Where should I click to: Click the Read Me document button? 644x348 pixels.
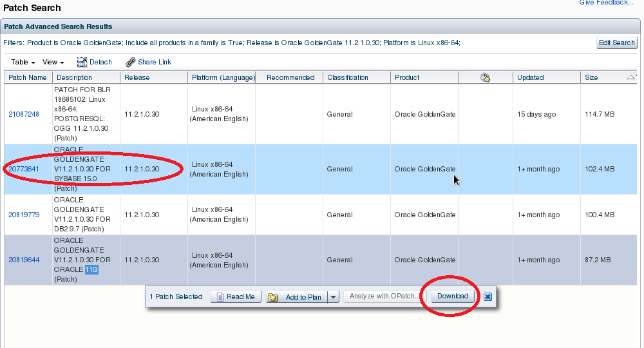point(236,296)
